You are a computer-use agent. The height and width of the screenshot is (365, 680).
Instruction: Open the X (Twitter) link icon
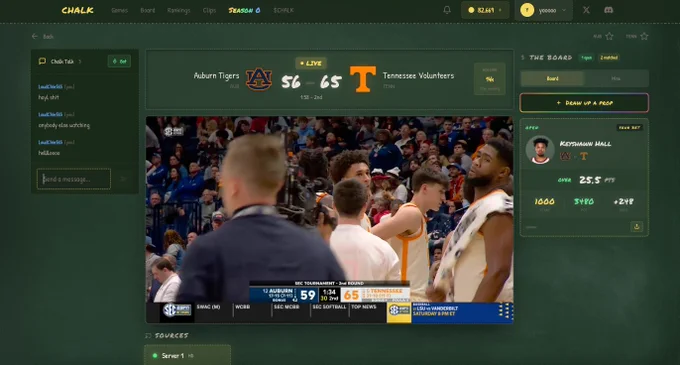(586, 10)
